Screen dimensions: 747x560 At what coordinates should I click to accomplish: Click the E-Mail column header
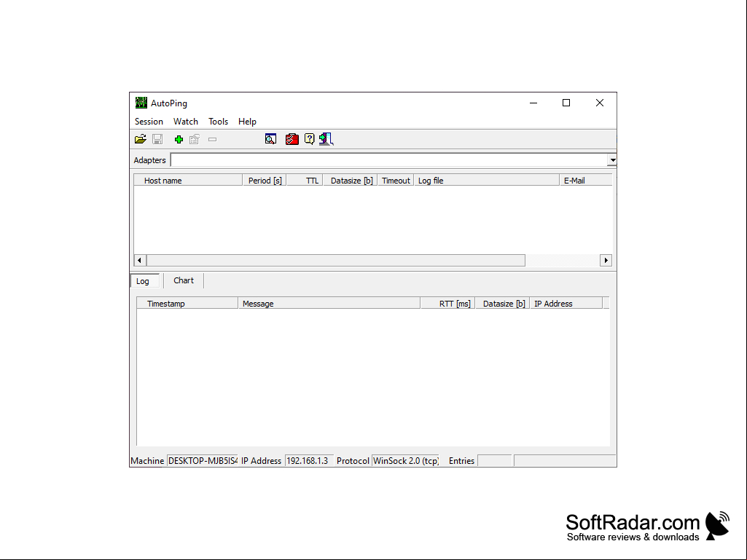[586, 181]
